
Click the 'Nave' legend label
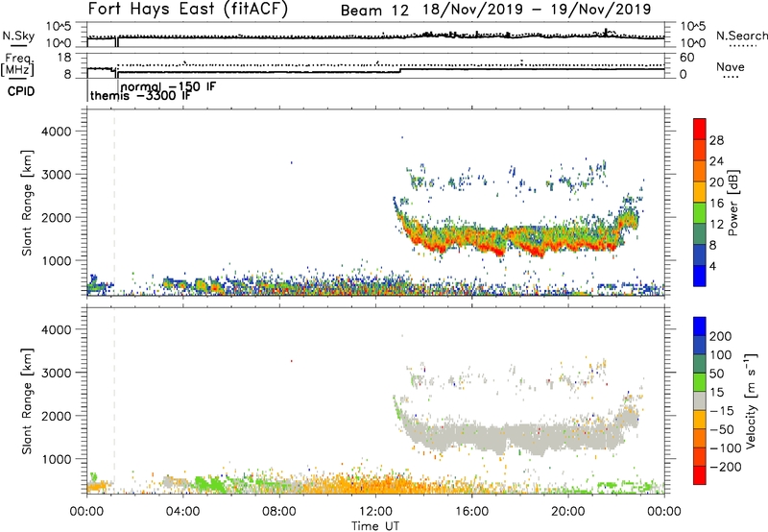coord(731,66)
